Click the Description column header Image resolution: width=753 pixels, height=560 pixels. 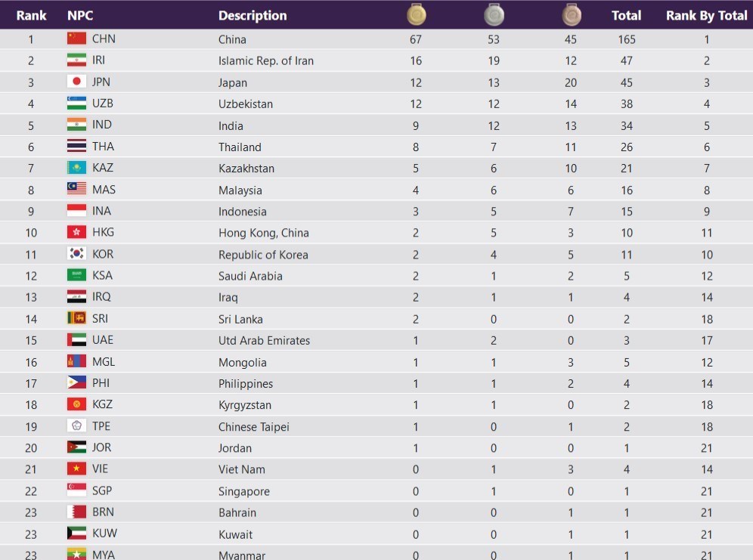[x=253, y=15]
